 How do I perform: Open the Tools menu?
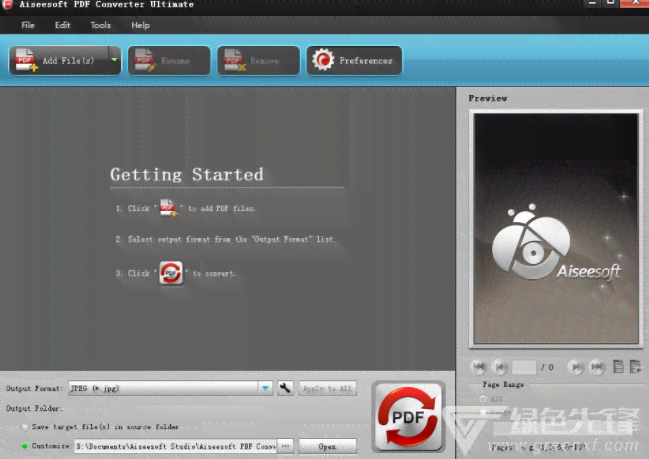tap(101, 25)
